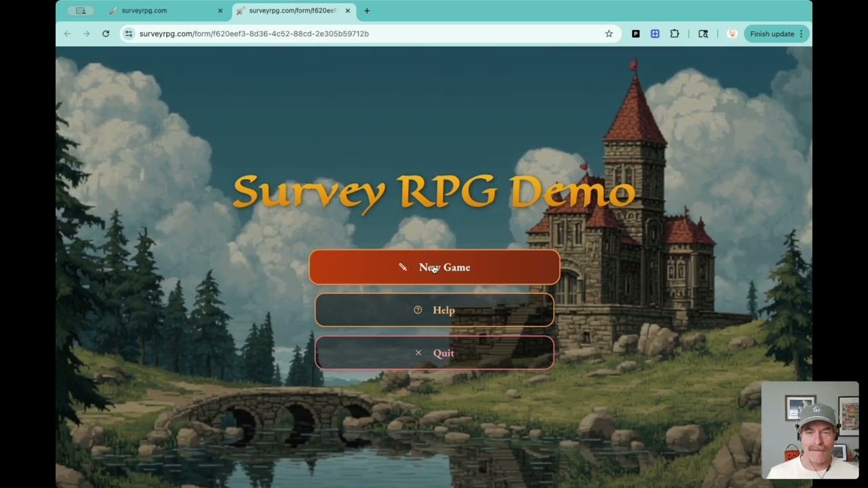
Task: Click the X icon inside the Quit button
Action: tap(418, 352)
